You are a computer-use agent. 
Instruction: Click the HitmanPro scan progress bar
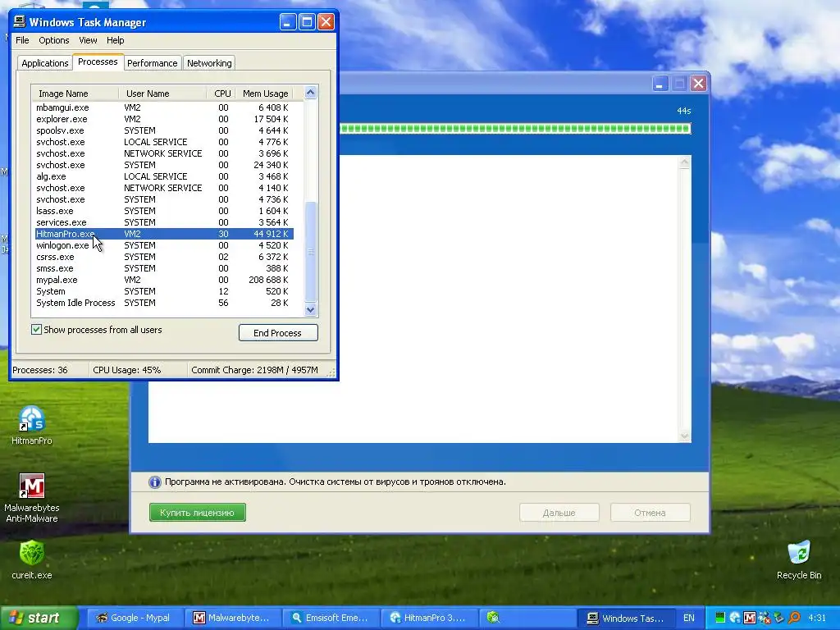point(515,129)
